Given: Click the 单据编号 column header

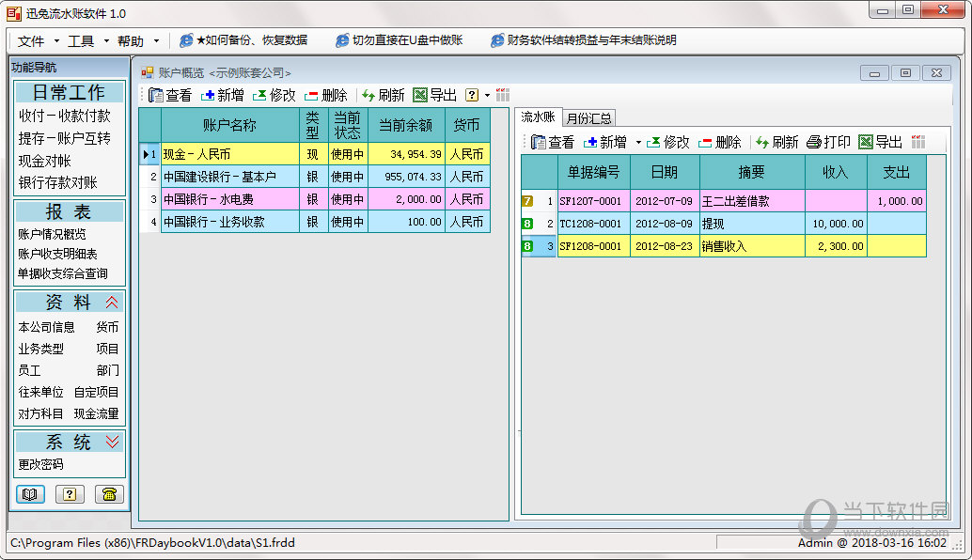Looking at the screenshot, I should pyautogui.click(x=593, y=172).
